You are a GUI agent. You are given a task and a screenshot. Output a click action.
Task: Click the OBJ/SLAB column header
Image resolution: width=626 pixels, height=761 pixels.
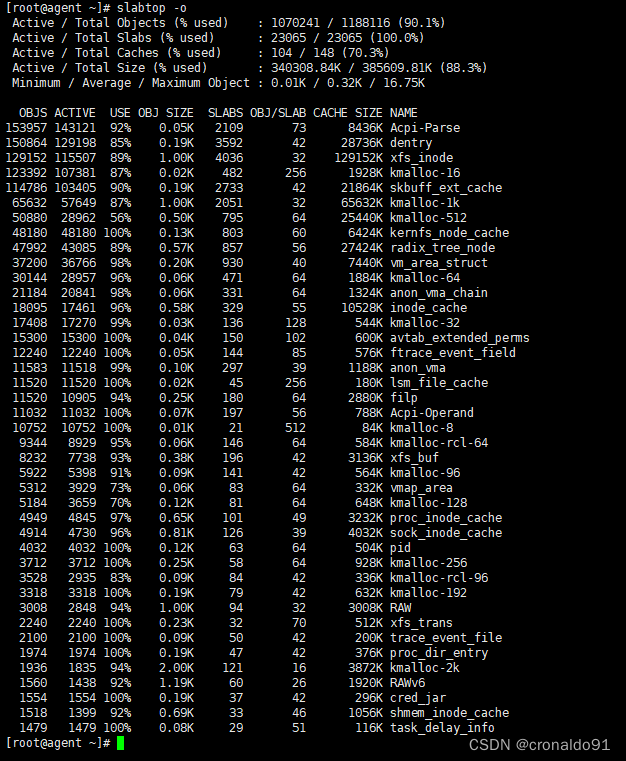(x=278, y=113)
